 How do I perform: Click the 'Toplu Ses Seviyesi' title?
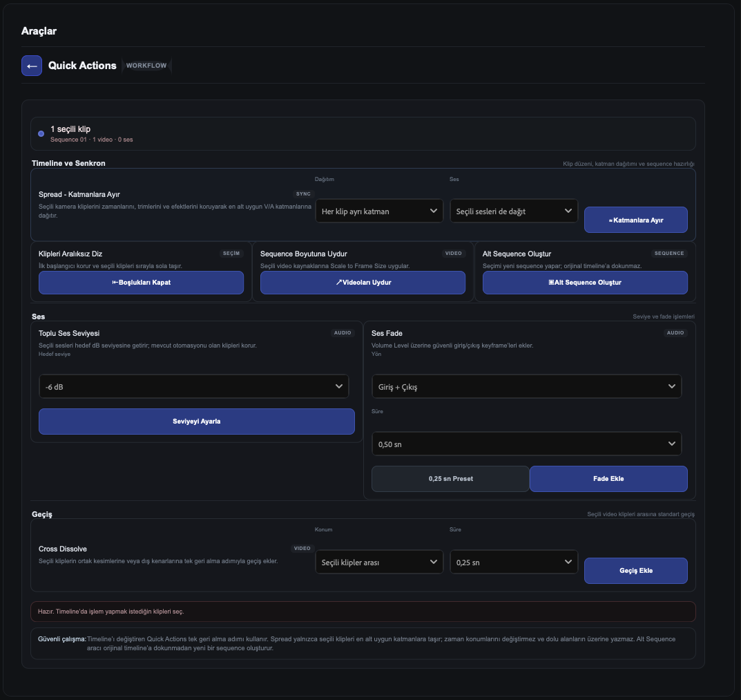coord(69,334)
